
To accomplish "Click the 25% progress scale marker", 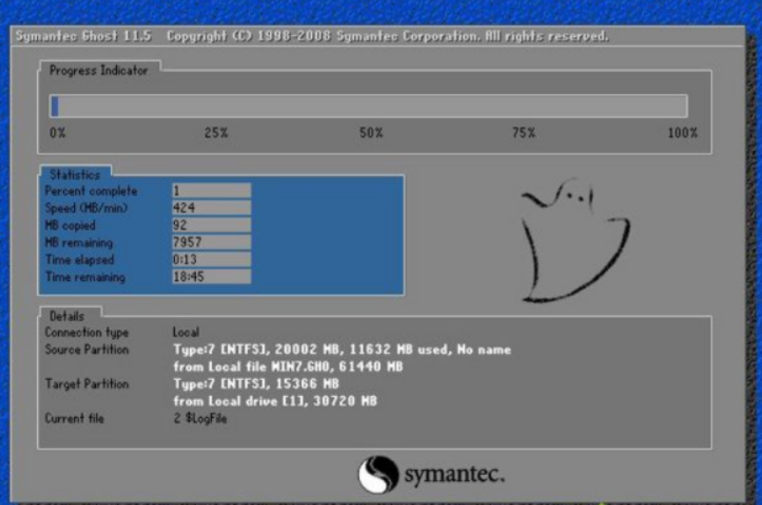I will pyautogui.click(x=216, y=133).
